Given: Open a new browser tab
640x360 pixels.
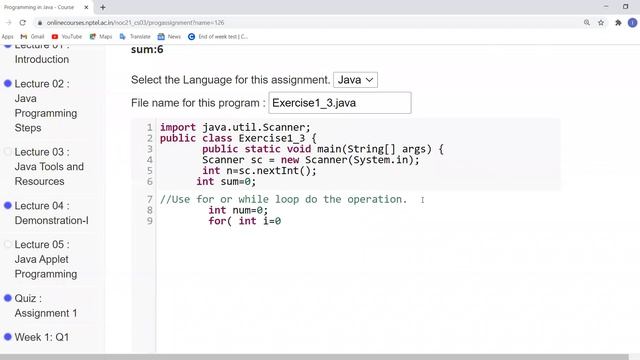Looking at the screenshot, I should coord(103,7).
